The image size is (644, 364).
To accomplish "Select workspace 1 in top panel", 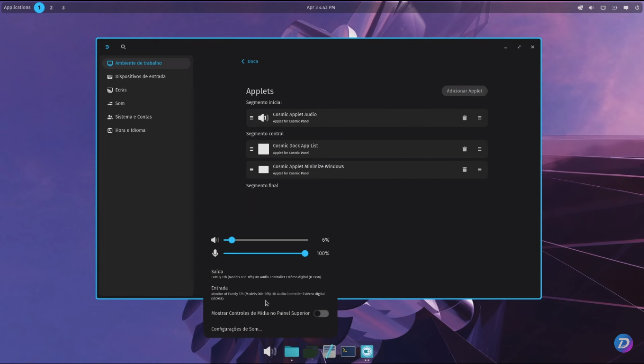I will 39,8.
